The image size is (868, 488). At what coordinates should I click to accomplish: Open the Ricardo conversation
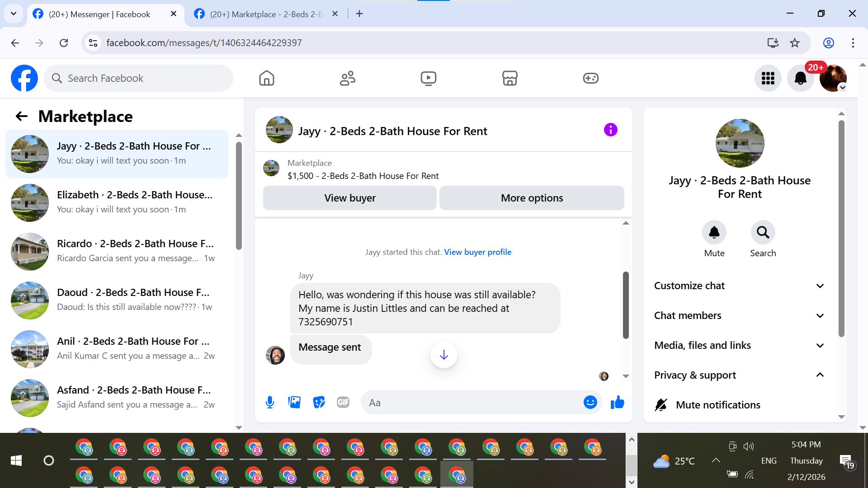point(117,252)
